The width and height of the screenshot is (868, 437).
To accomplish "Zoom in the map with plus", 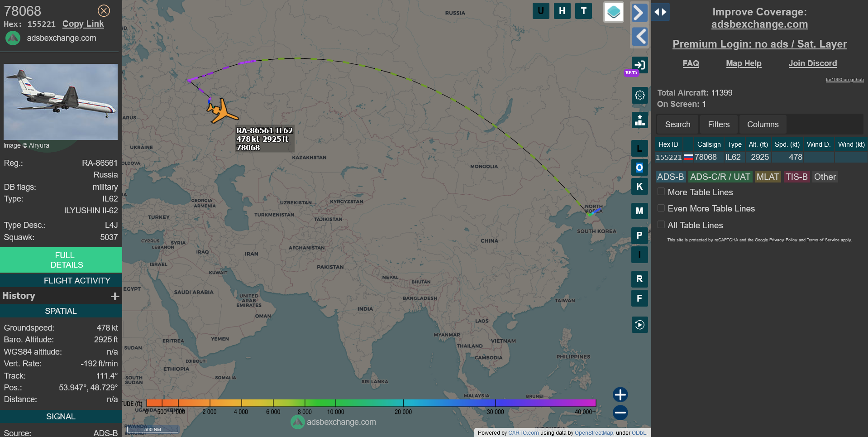I will click(x=620, y=395).
